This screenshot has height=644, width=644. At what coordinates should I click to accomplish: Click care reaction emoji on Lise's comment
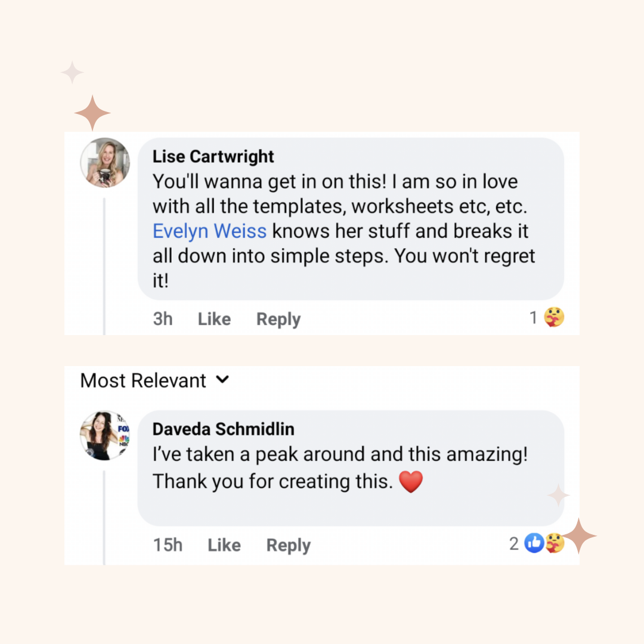coord(554,318)
